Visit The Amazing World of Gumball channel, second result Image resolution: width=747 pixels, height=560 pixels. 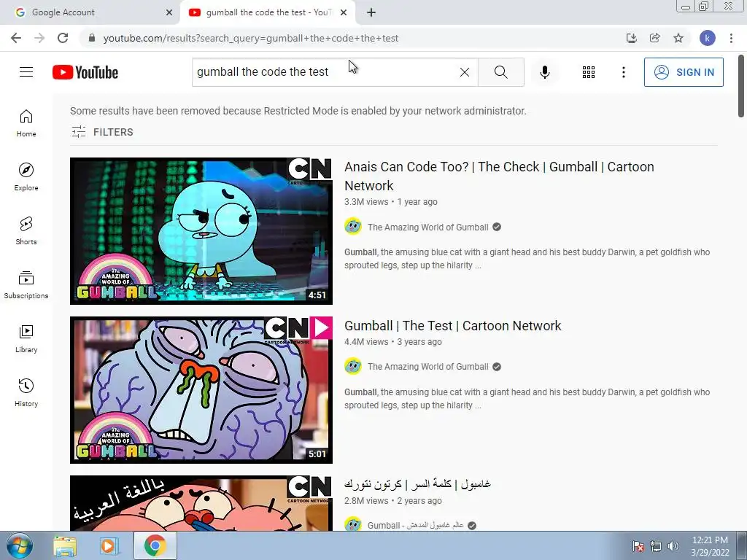427,367
